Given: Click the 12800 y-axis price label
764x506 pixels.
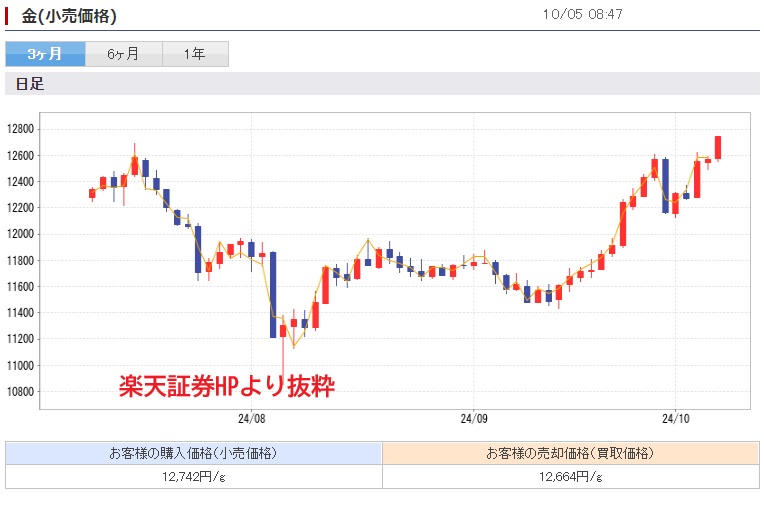Looking at the screenshot, I should click(20, 129).
